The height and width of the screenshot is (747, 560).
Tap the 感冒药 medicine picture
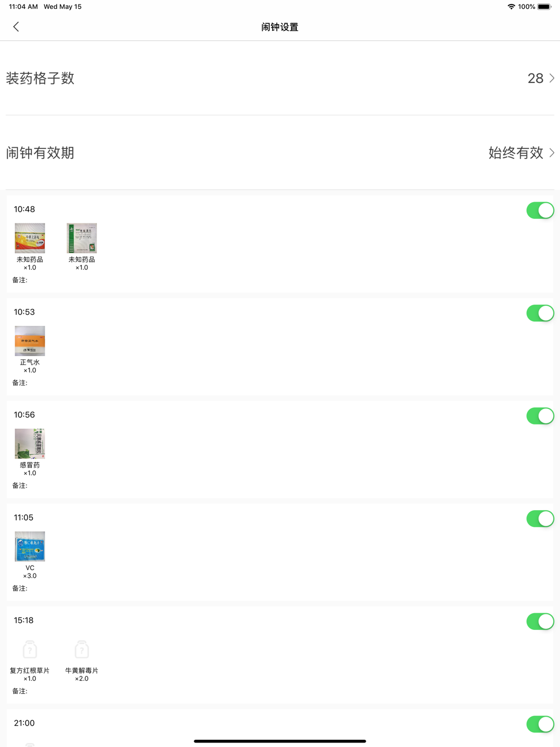pos(30,443)
